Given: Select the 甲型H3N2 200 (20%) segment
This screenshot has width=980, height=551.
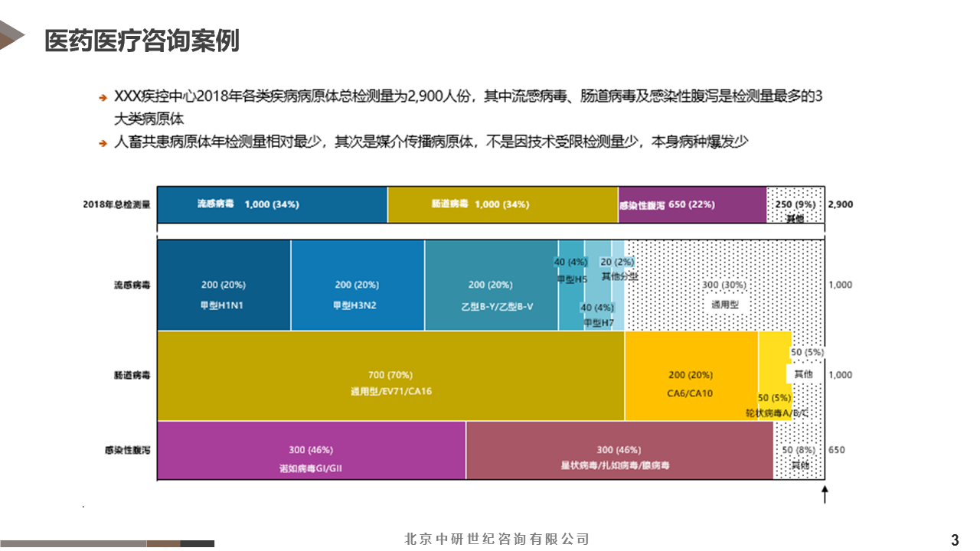Looking at the screenshot, I should click(357, 285).
